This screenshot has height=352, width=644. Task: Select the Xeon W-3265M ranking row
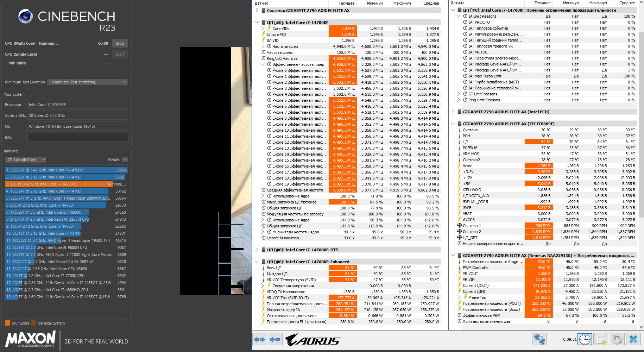66,219
